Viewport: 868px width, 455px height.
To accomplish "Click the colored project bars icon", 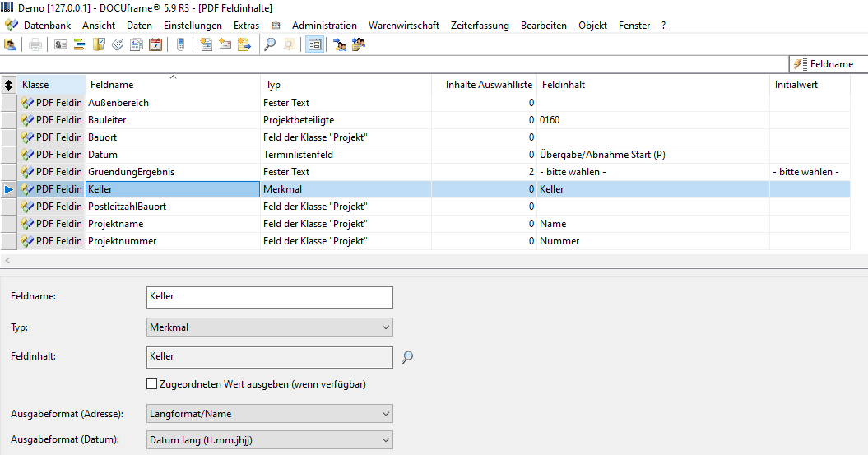I will click(80, 44).
